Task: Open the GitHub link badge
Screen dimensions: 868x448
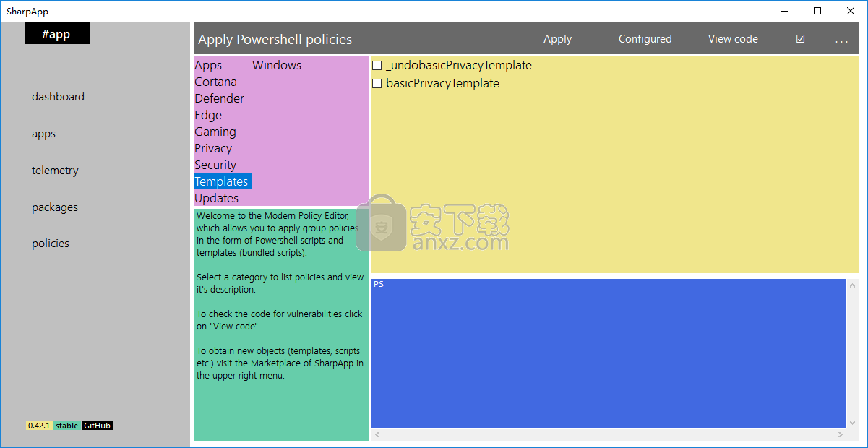Action: (x=98, y=426)
